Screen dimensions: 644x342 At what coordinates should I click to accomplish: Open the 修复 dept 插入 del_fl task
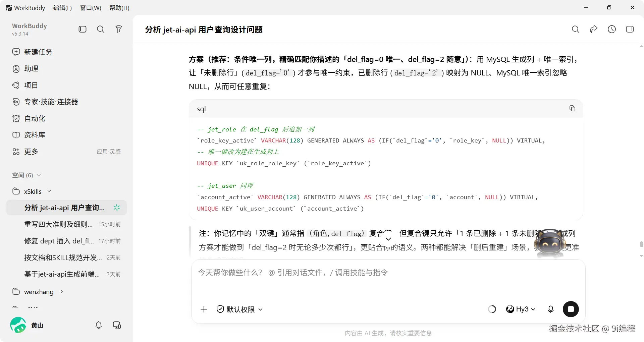pos(66,241)
